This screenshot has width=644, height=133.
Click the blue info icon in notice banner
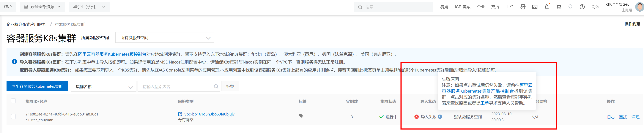coord(14,62)
